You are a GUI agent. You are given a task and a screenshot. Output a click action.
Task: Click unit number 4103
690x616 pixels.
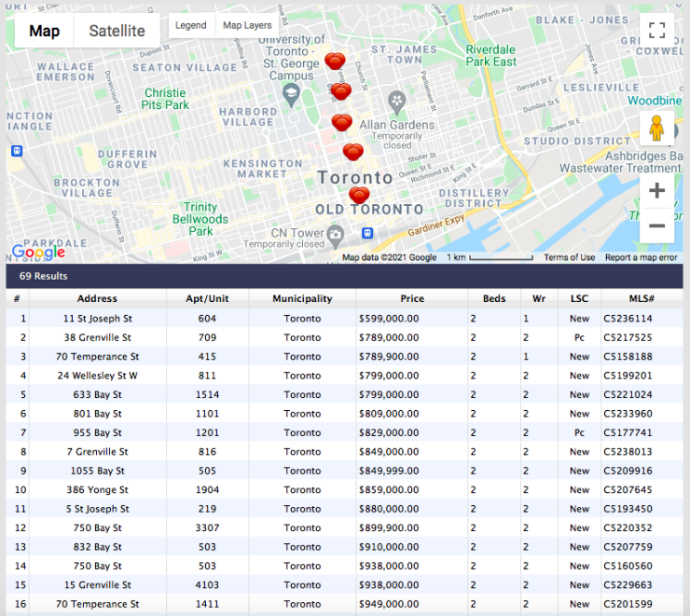[207, 585]
